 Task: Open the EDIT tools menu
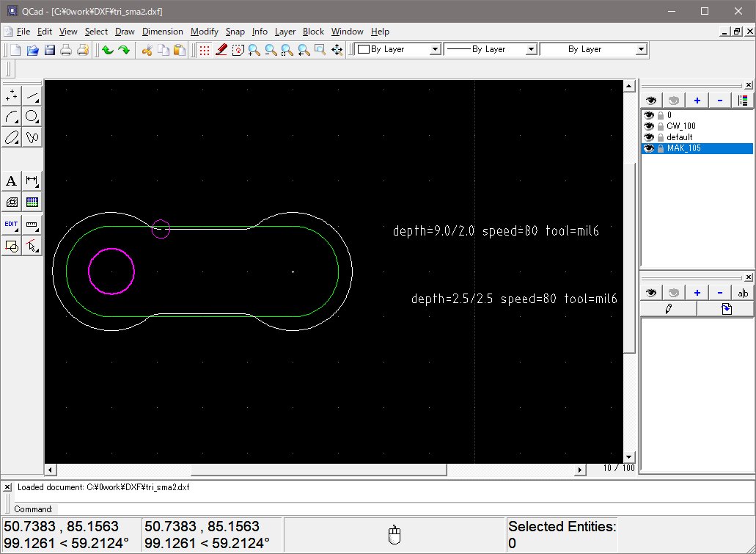[x=12, y=225]
